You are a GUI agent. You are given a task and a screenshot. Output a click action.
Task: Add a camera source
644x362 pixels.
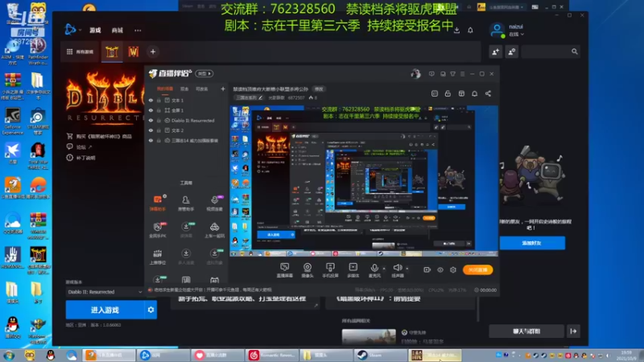pos(308,270)
